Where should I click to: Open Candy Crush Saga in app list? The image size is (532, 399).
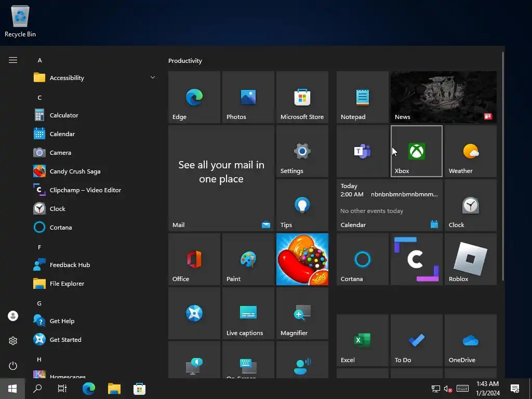coord(95,171)
